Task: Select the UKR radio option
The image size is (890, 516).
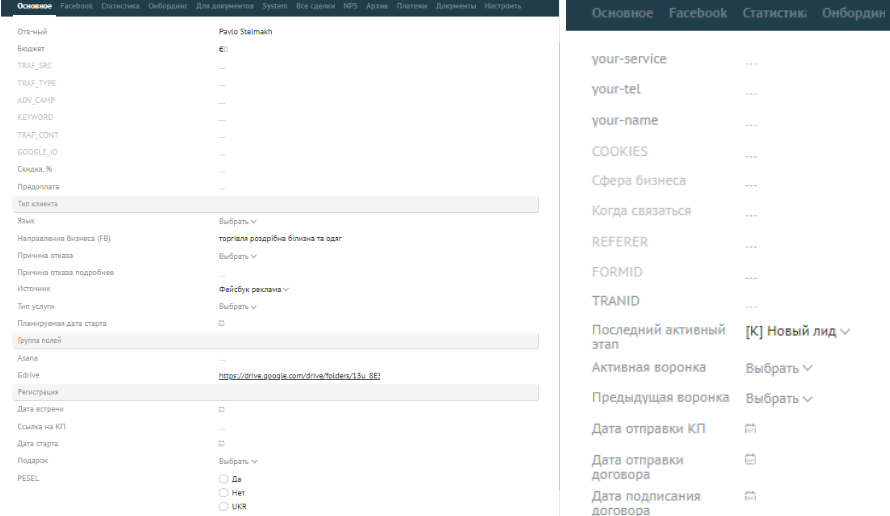Action: tap(224, 506)
